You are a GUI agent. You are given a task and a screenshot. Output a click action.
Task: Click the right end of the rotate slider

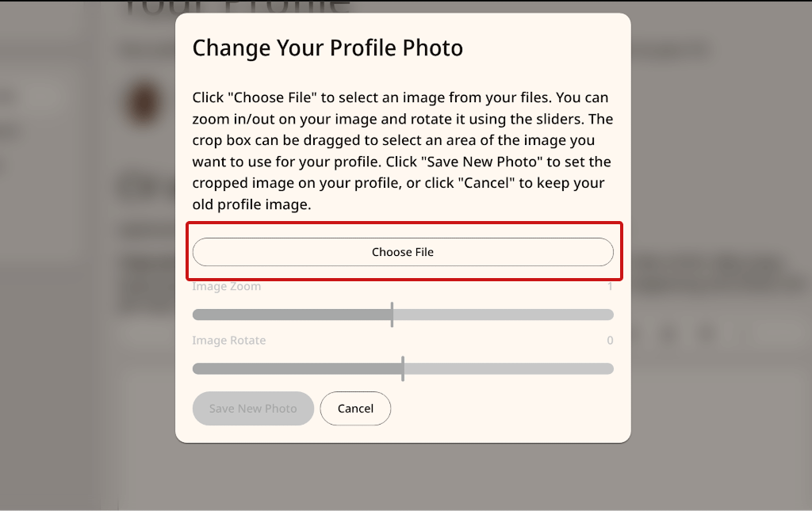point(611,368)
